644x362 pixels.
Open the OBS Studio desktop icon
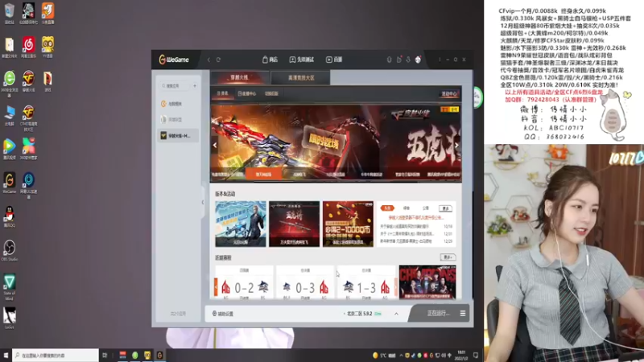[x=10, y=250]
